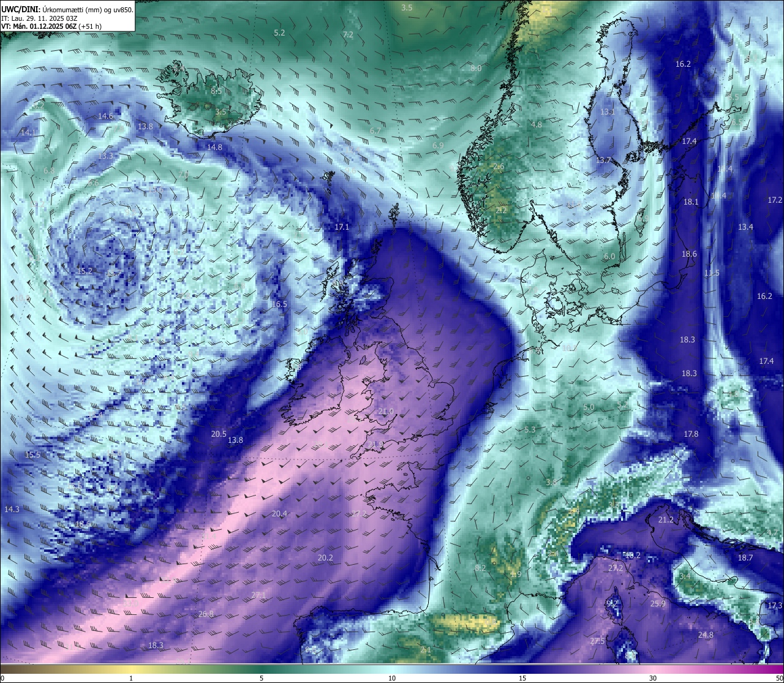Image resolution: width=784 pixels, height=683 pixels.
Task: Click the 9.2 value over Corsica
Action: 612,603
